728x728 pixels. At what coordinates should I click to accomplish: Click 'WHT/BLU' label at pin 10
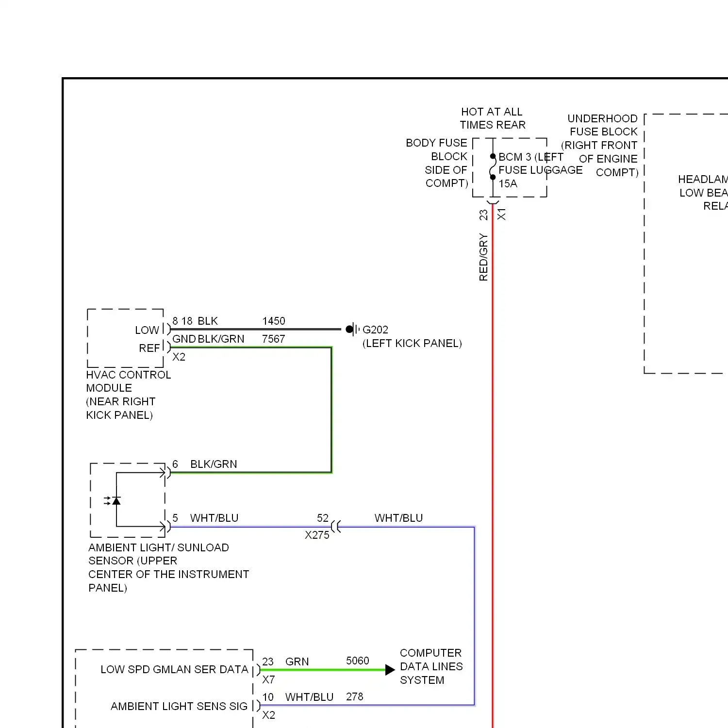click(309, 697)
